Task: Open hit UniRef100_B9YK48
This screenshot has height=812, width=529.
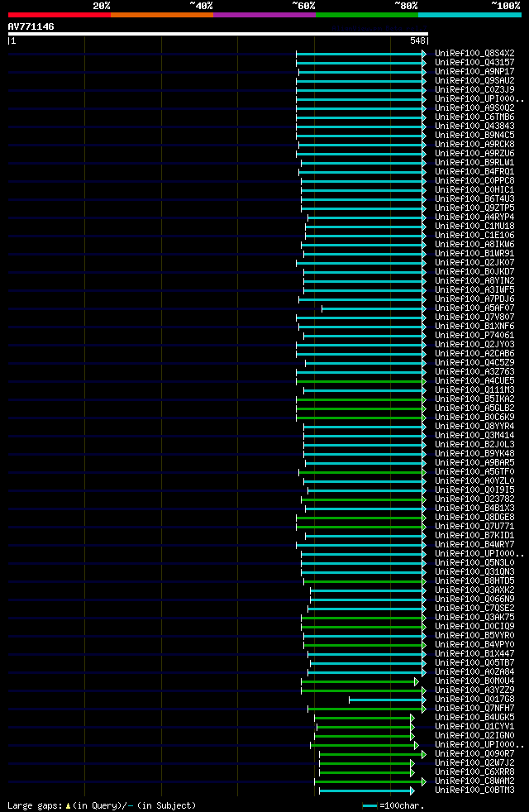Action: point(474,454)
